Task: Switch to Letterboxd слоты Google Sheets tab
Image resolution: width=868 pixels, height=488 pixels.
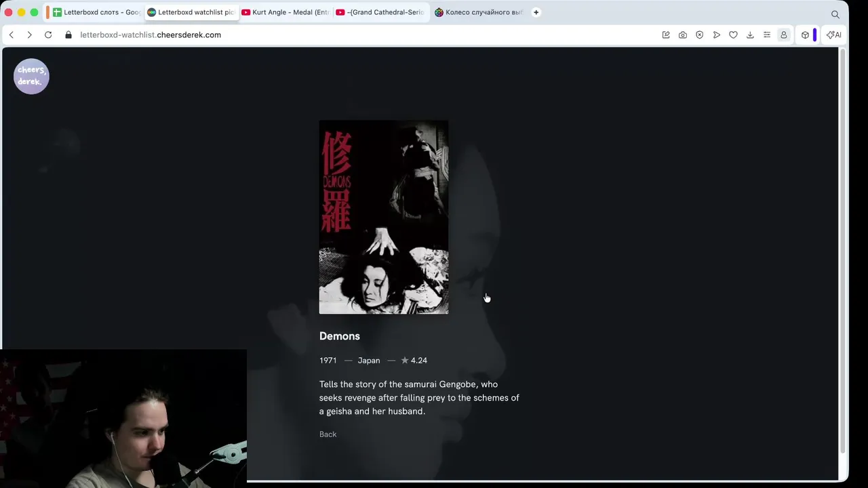Action: [x=96, y=12]
